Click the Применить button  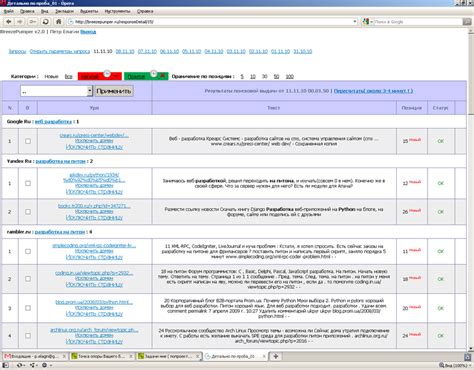114,91
